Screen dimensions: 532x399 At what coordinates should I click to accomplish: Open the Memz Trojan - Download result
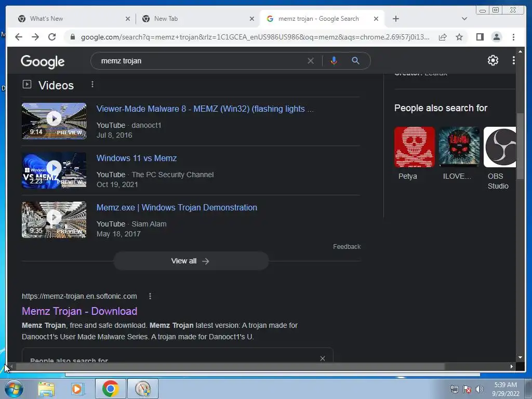(79, 311)
